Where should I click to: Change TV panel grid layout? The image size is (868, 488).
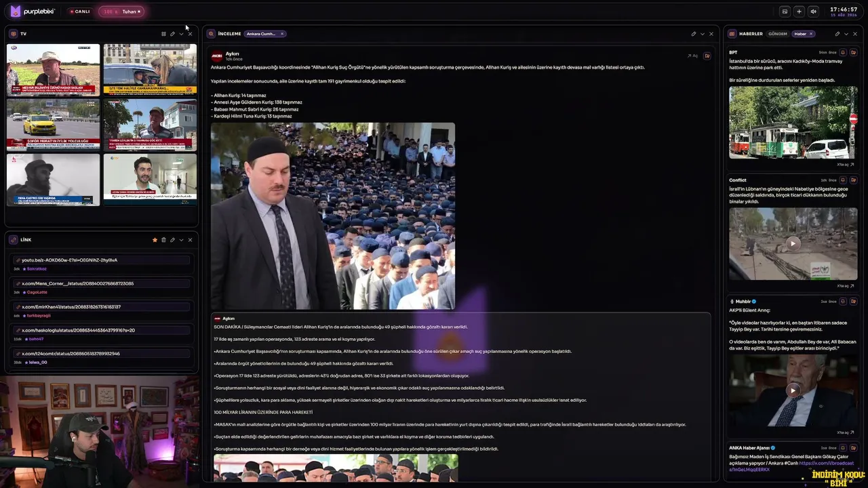(x=163, y=34)
